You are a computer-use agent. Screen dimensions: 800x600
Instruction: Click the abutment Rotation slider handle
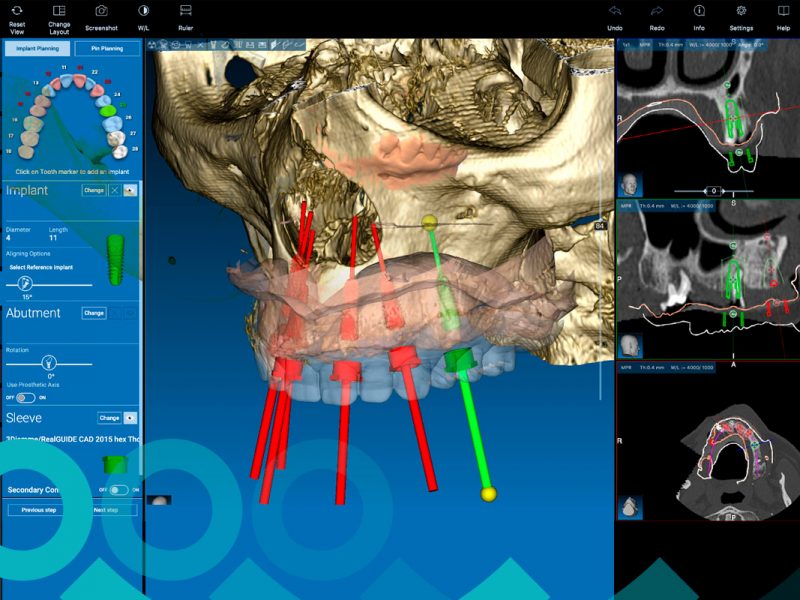click(49, 363)
